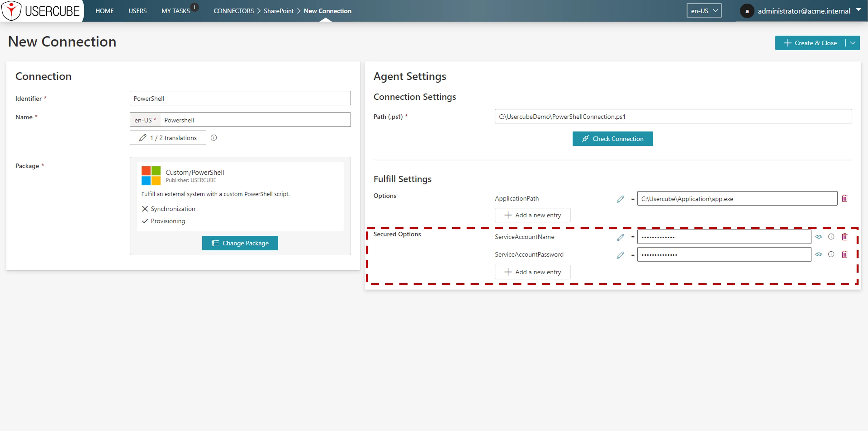Edit the ServiceAccountPassword key pencil

620,255
